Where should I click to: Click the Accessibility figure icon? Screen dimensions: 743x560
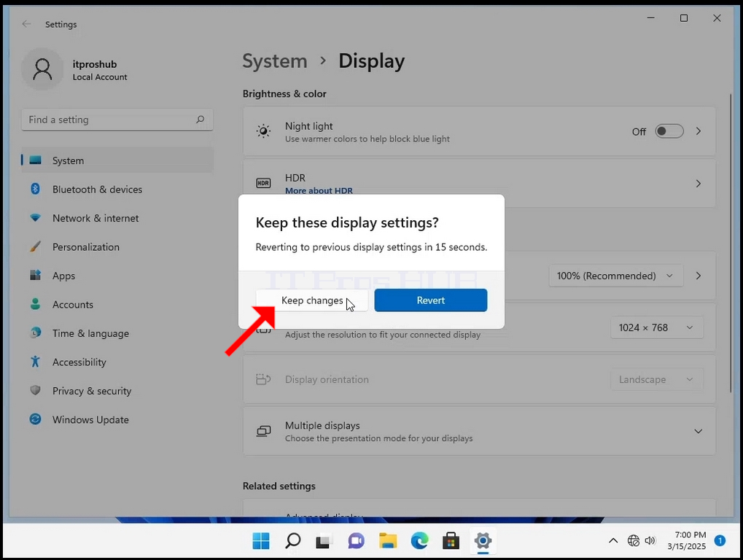tap(35, 362)
